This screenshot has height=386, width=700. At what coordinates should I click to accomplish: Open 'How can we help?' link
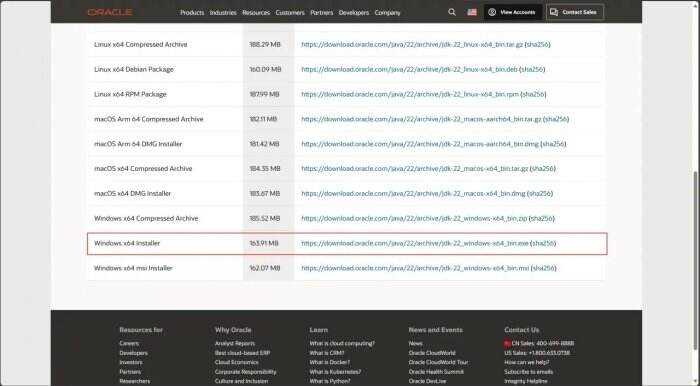(x=527, y=362)
